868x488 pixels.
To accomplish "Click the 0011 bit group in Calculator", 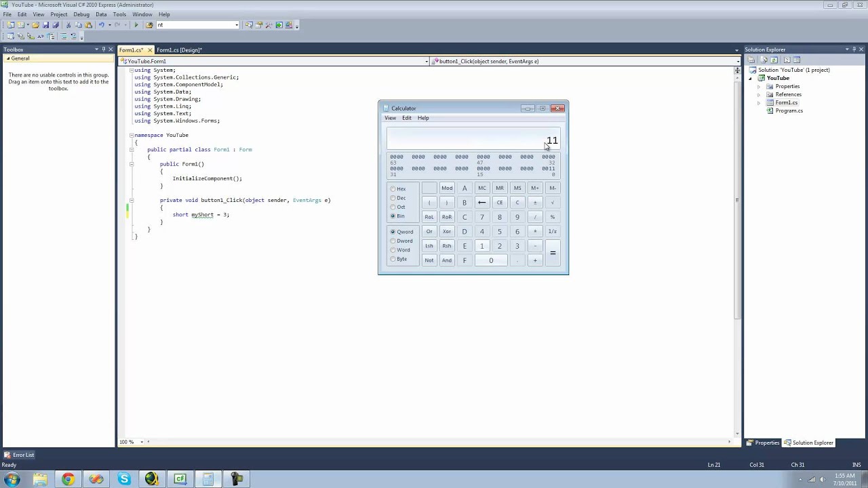I will click(x=549, y=169).
